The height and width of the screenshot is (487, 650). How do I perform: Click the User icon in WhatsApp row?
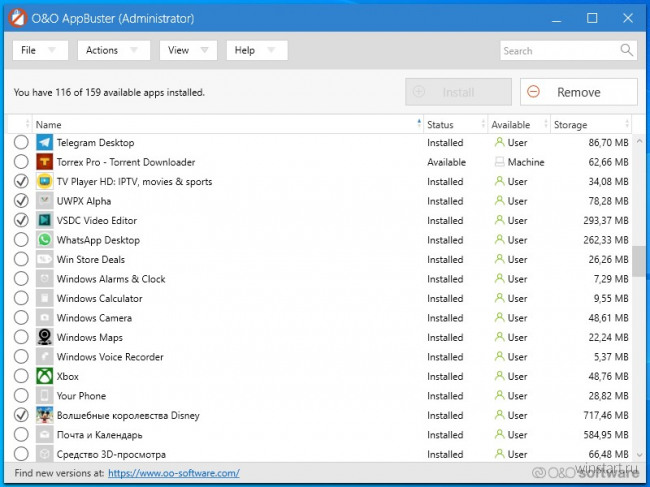point(500,240)
